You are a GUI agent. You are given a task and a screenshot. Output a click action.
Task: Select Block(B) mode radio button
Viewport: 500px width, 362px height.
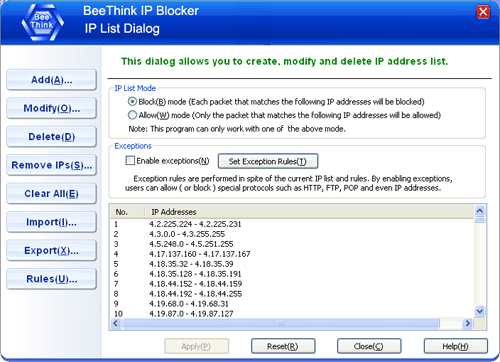(132, 101)
